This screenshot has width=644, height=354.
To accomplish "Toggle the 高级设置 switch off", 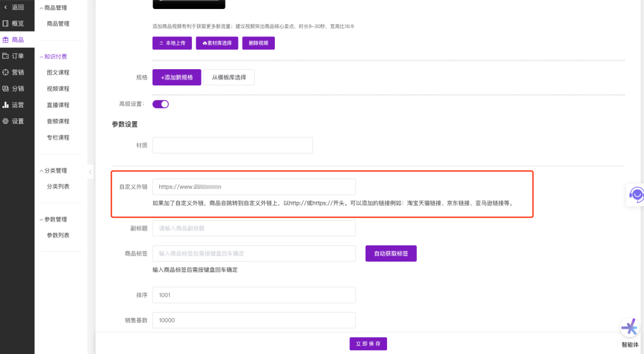I will pos(160,104).
